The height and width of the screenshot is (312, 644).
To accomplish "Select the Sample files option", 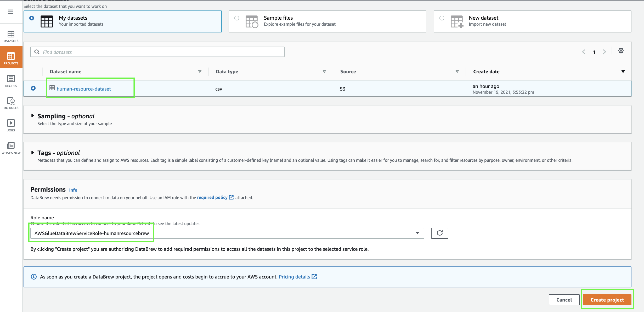I will click(237, 18).
